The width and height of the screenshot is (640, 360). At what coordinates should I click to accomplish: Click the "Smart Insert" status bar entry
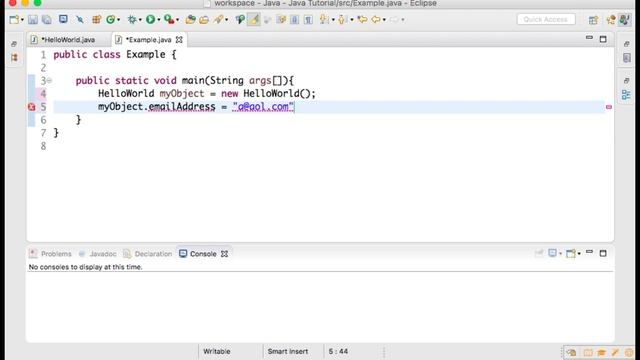coord(288,351)
